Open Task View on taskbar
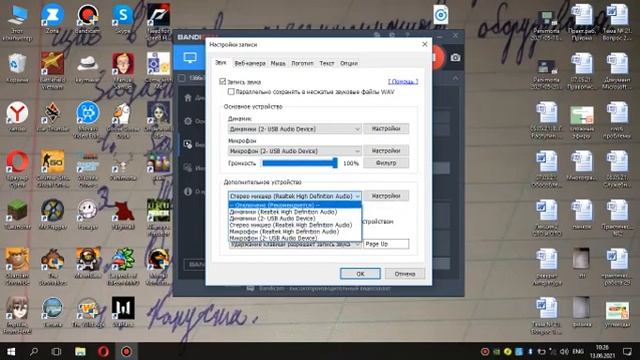640x360 pixels. click(57, 351)
